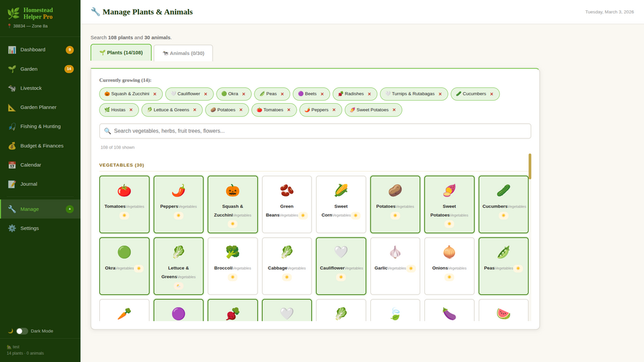The image size is (644, 362).
Task: Remove Squash & Zucchini from currently growing
Action: [x=155, y=94]
